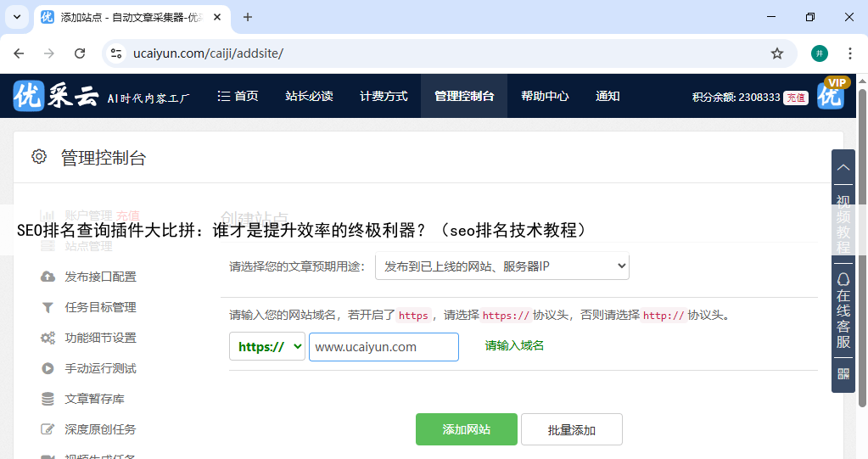
Task: Click the 功能细节设置 gears icon
Action: pyautogui.click(x=48, y=338)
